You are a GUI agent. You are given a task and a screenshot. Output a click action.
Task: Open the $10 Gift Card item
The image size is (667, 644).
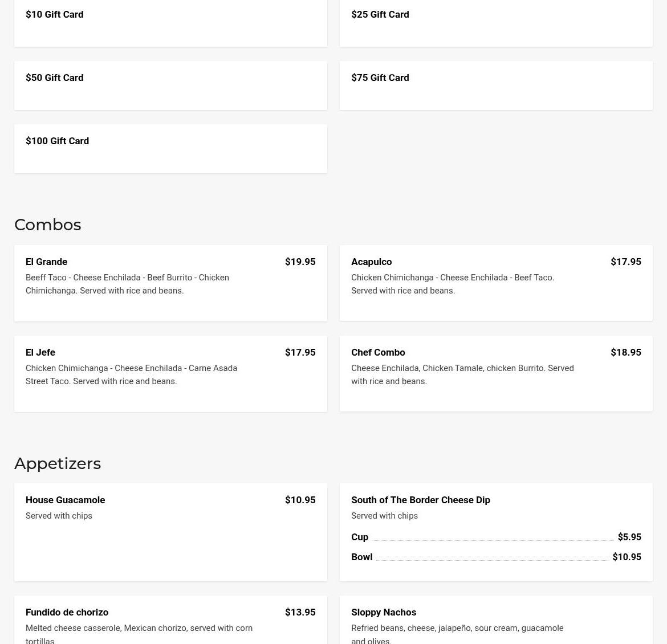pyautogui.click(x=55, y=15)
